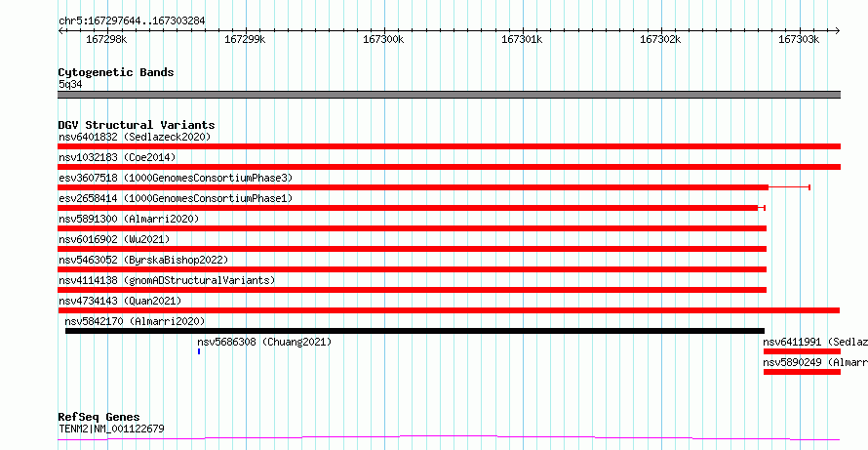Viewport: 868px width, 450px height.
Task: Click the short red bar of nsv6411991
Action: click(802, 351)
